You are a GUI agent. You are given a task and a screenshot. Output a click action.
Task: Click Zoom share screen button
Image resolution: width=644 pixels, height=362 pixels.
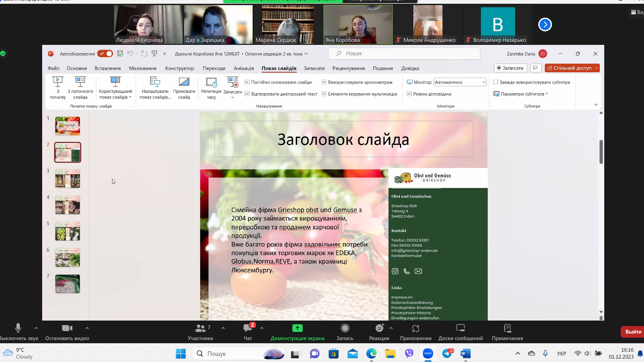tap(297, 332)
